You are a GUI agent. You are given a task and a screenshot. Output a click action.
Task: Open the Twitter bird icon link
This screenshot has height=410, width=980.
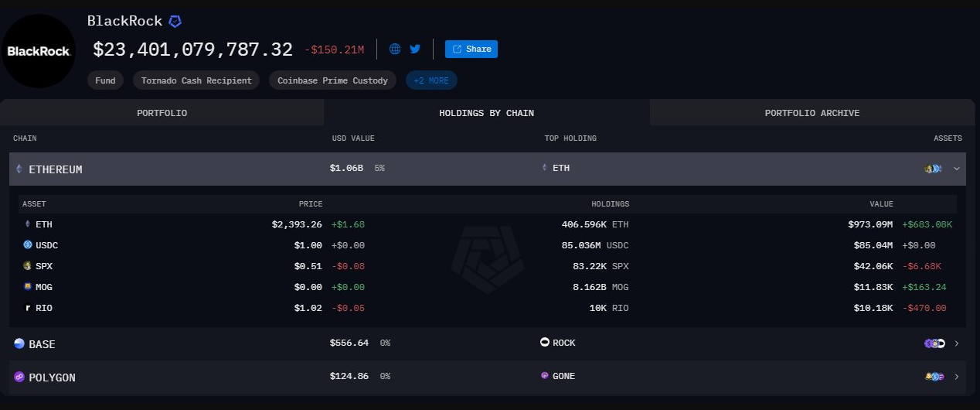click(415, 49)
